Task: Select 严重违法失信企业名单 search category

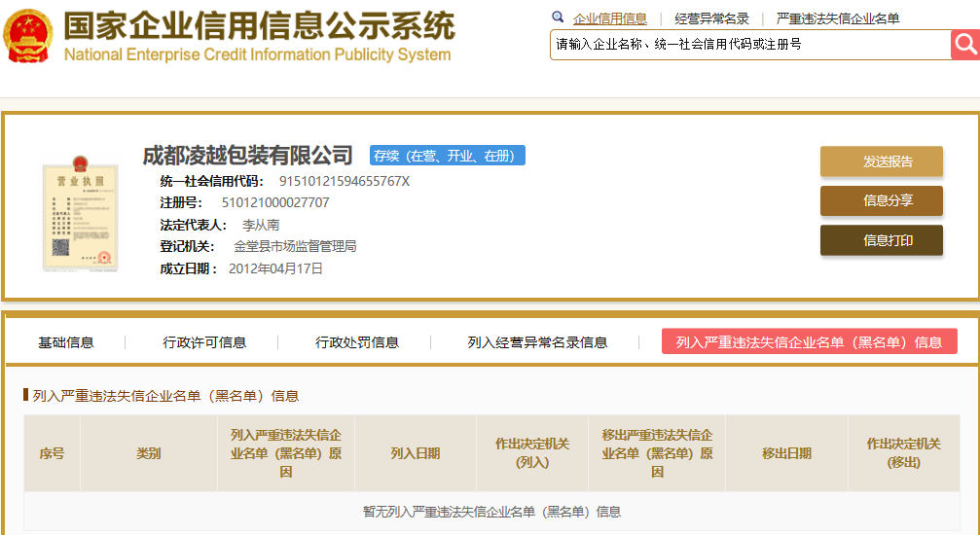Action: pyautogui.click(x=838, y=18)
